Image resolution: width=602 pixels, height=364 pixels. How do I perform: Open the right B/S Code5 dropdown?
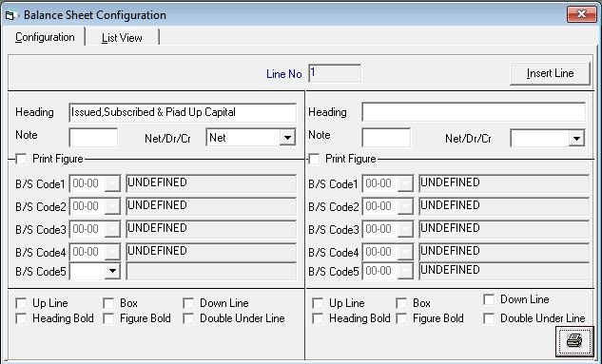405,271
